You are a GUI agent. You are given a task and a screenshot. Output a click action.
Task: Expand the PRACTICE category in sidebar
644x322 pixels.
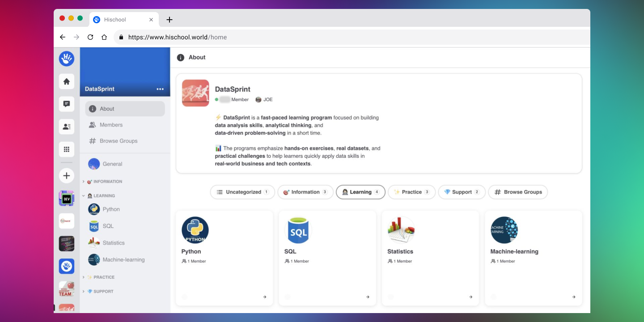coord(98,277)
